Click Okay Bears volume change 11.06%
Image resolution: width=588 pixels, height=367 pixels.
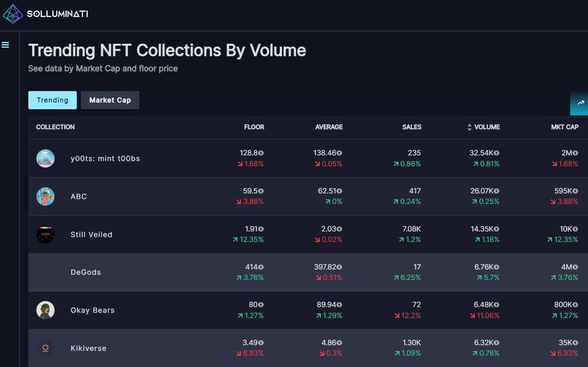pyautogui.click(x=485, y=315)
